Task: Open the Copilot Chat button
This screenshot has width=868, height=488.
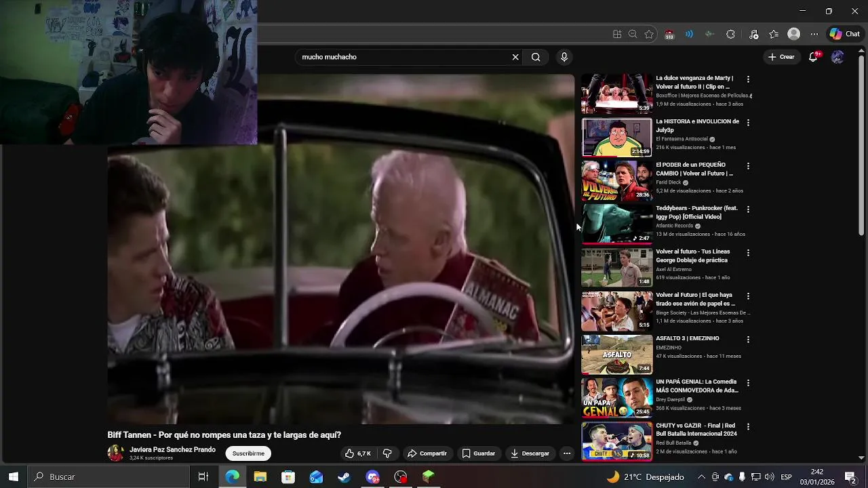Action: pyautogui.click(x=845, y=34)
